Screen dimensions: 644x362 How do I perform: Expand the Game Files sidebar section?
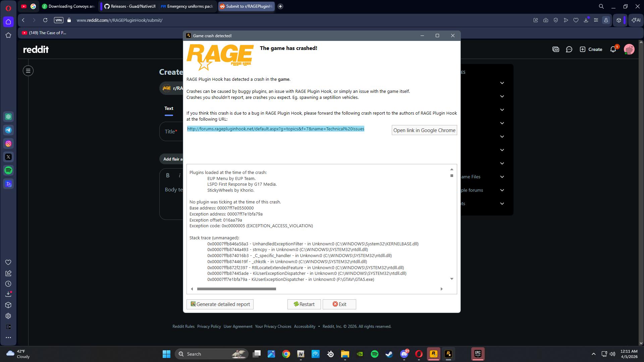(x=502, y=177)
